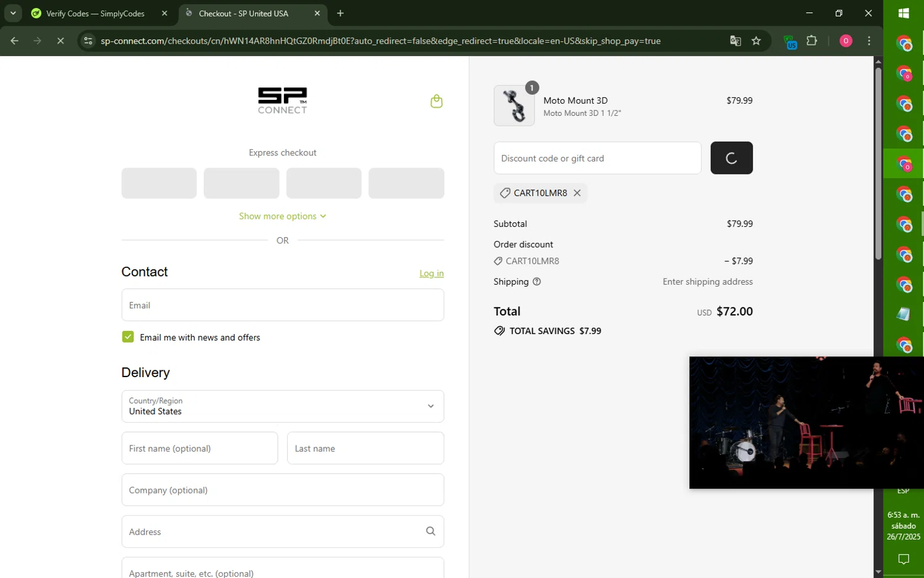Click the shipping info help icon

coord(537,282)
